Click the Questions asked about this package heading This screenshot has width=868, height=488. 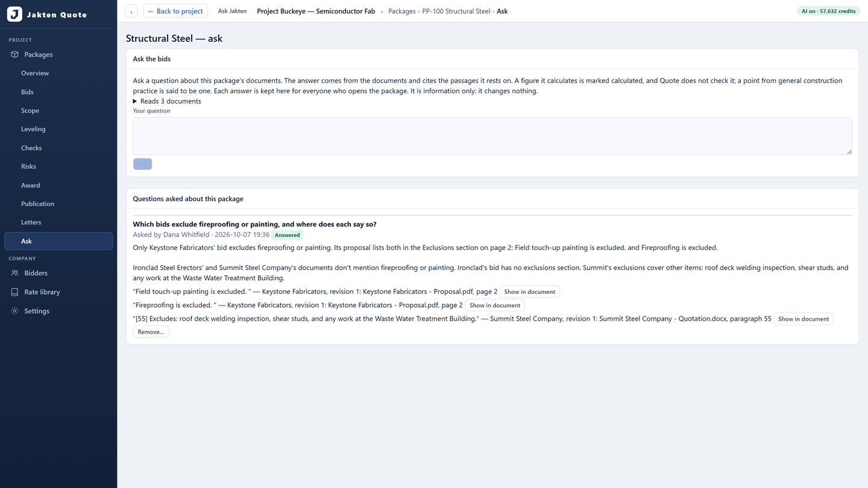click(x=188, y=199)
